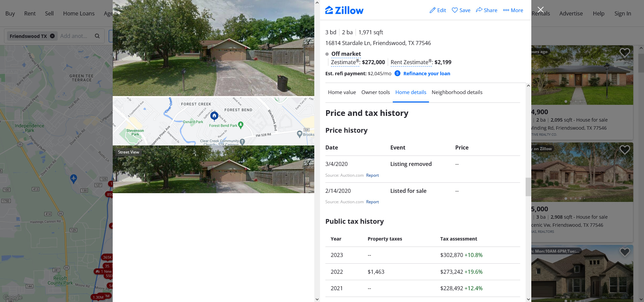The height and width of the screenshot is (302, 644).
Task: Click the Brooks location marker on mini map
Action: [300, 134]
